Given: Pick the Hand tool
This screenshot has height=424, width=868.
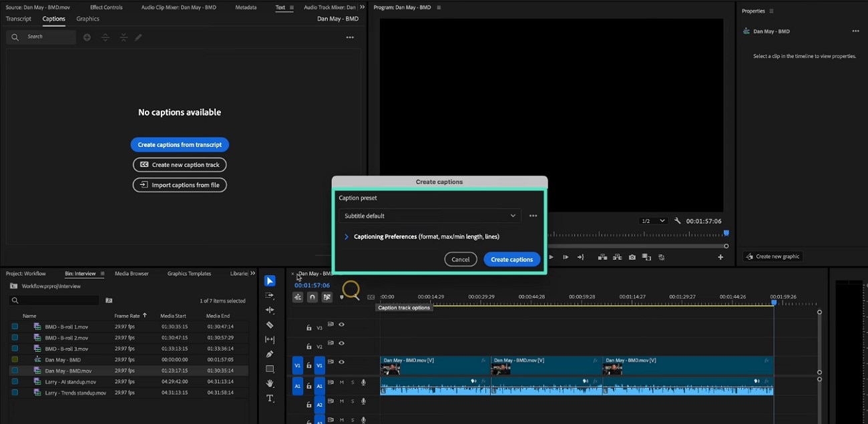Looking at the screenshot, I should [x=270, y=384].
